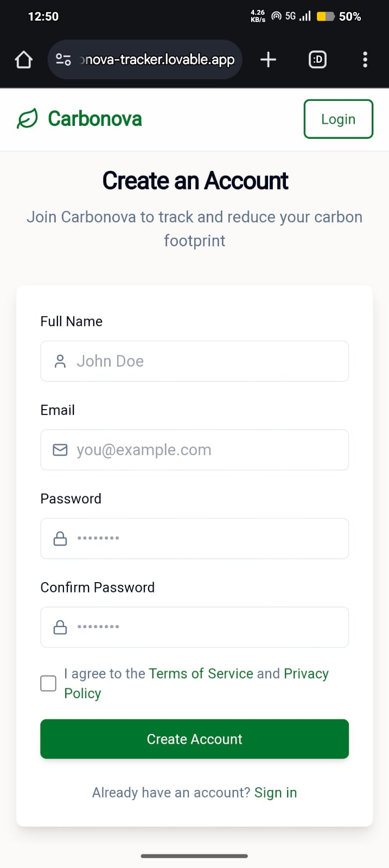Submit with the Create Account button

194,739
